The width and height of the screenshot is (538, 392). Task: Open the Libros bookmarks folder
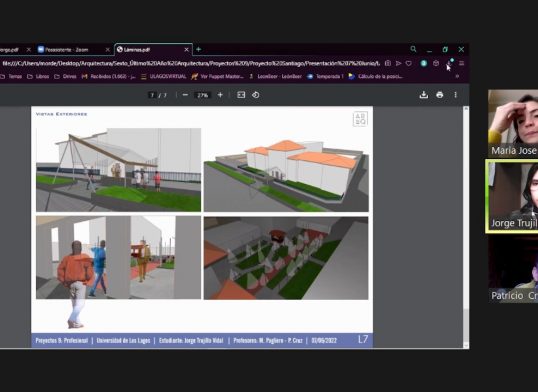tap(38, 77)
